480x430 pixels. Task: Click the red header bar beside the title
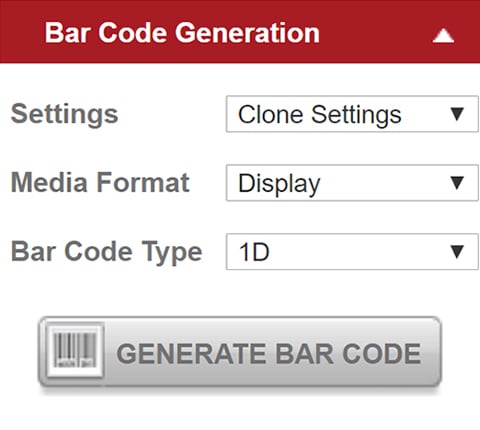(x=373, y=33)
